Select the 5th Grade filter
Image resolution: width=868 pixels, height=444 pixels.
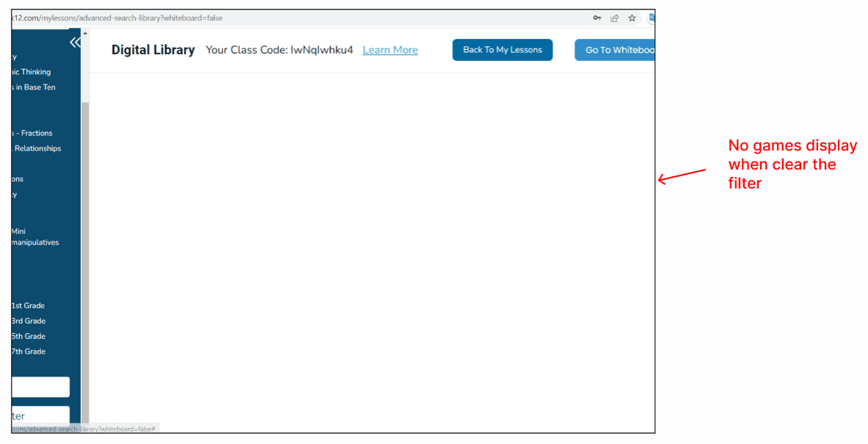[x=28, y=336]
